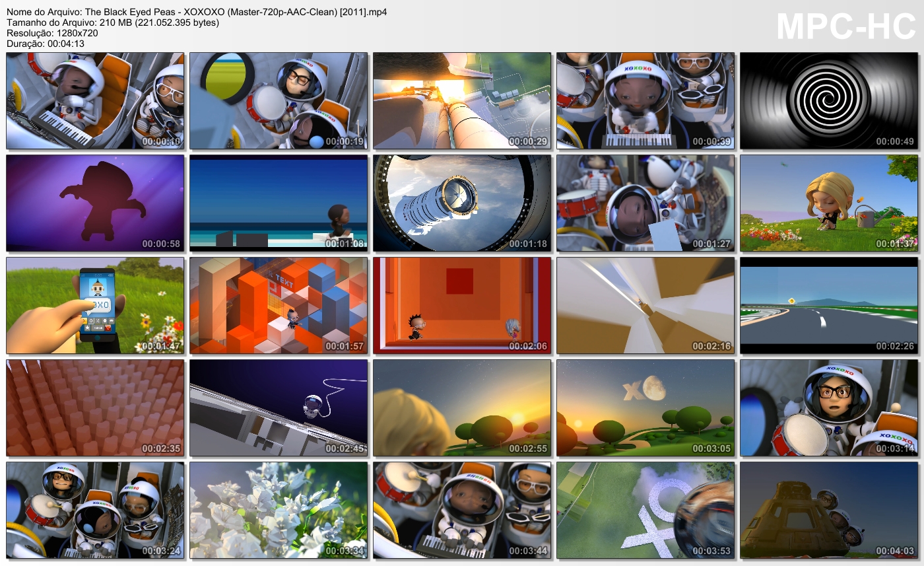This screenshot has width=924, height=566.
Task: Click the 'Duração: 00:04:13' text
Action: click(46, 44)
